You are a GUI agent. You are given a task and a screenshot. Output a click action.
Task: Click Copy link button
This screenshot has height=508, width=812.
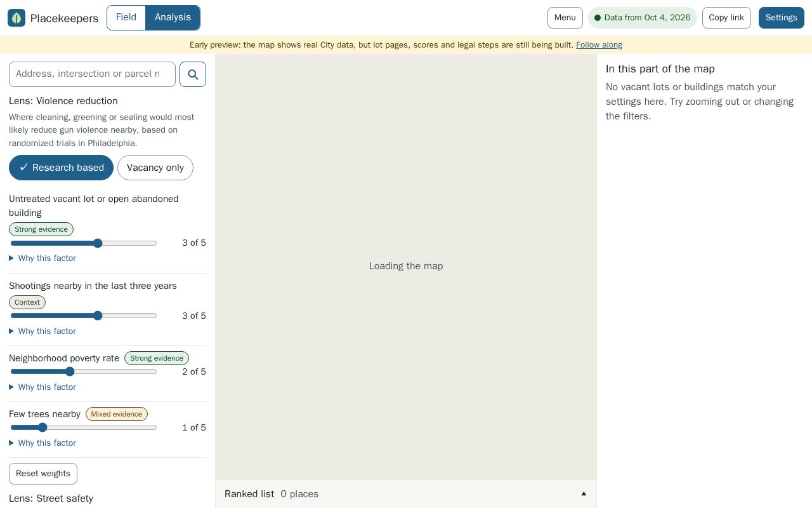tap(726, 18)
